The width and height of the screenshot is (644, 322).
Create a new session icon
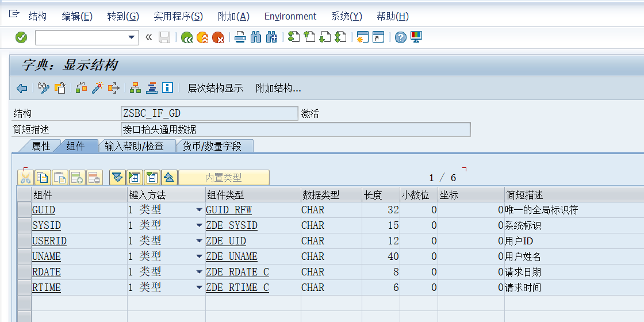[x=363, y=37]
